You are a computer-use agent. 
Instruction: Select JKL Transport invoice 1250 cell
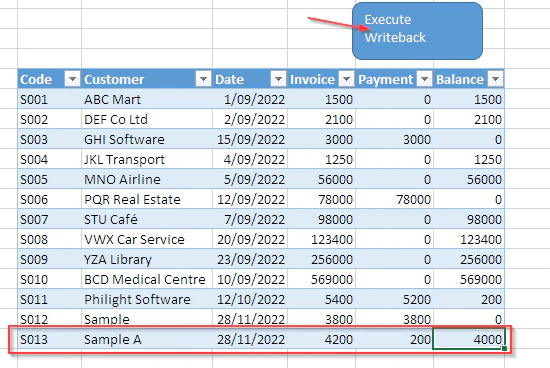point(321,159)
